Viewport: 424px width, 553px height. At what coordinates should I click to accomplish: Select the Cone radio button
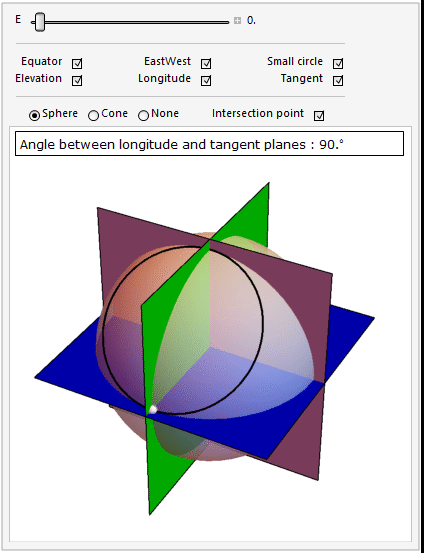(93, 115)
